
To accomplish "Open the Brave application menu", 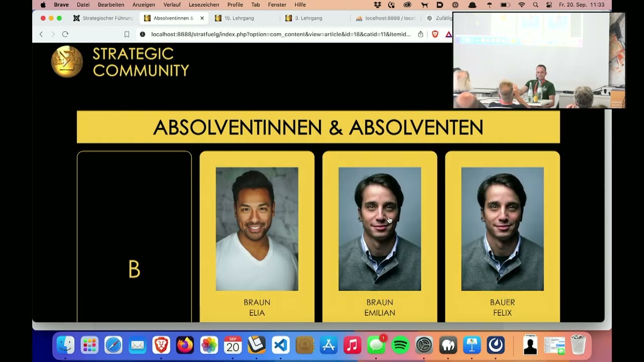I will [61, 5].
